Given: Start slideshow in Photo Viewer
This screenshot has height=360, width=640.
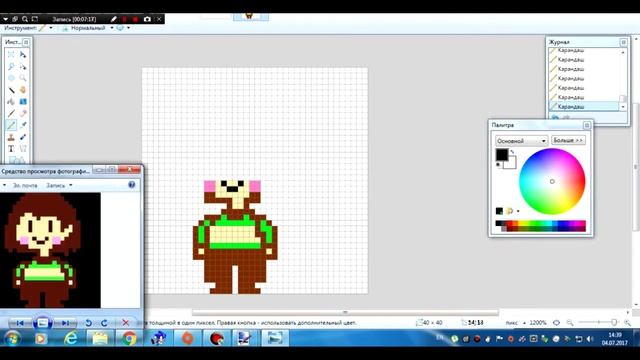Looking at the screenshot, I should [42, 323].
